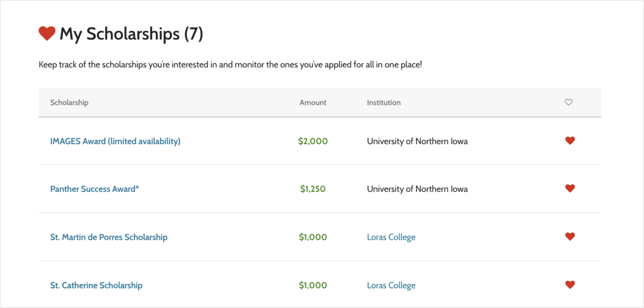Click the large red heart beside My Scholarships

tap(47, 33)
